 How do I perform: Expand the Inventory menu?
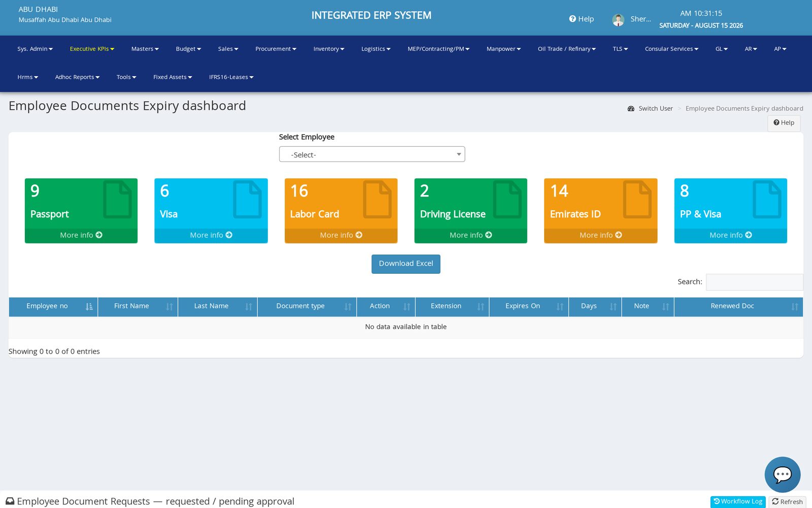click(329, 49)
